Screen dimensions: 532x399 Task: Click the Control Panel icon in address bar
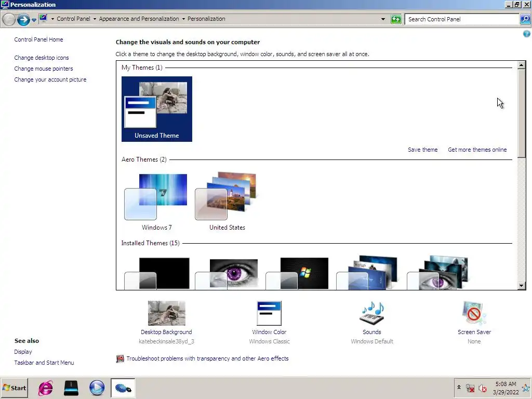43,19
